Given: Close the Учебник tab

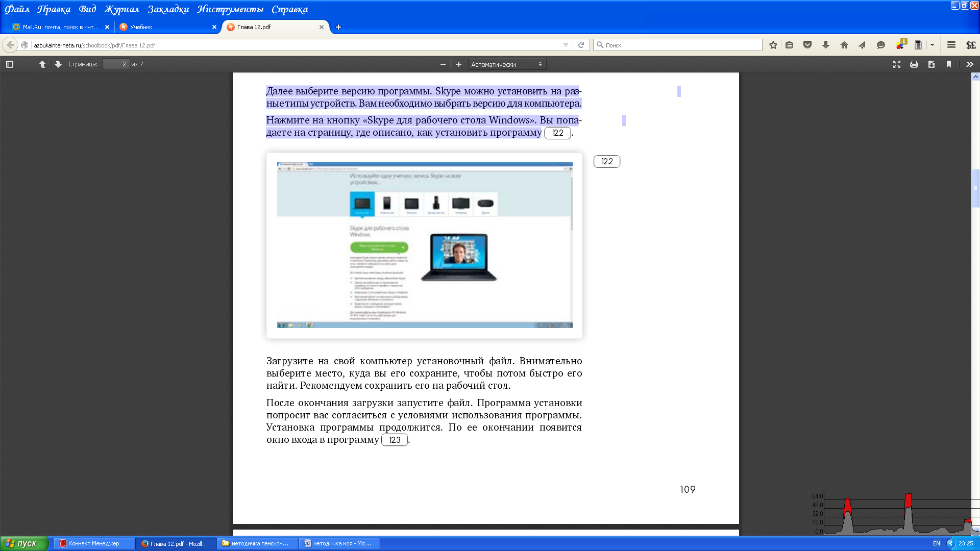Looking at the screenshot, I should 214,27.
